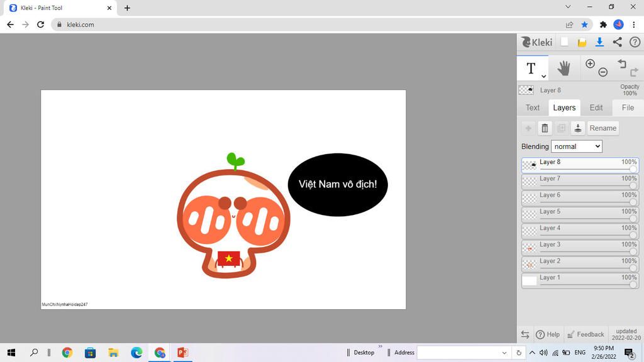Close the Kleki - Paint Tool tab
The width and height of the screenshot is (644, 362).
pyautogui.click(x=109, y=8)
